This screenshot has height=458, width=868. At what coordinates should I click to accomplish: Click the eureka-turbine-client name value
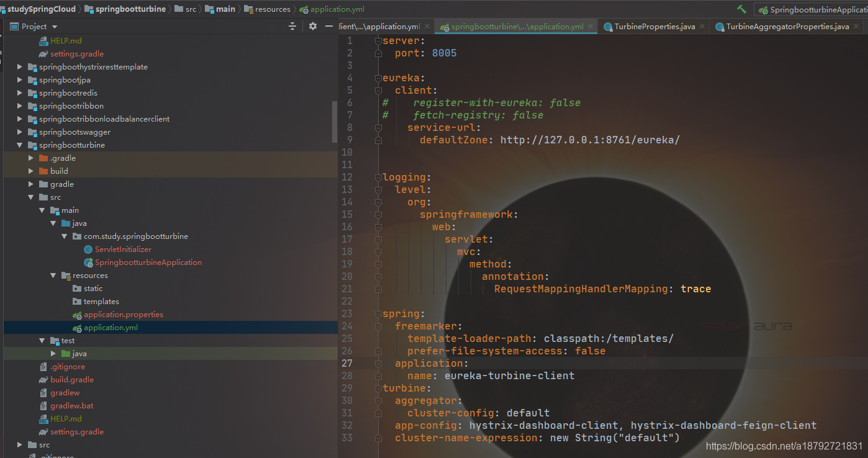tap(509, 376)
